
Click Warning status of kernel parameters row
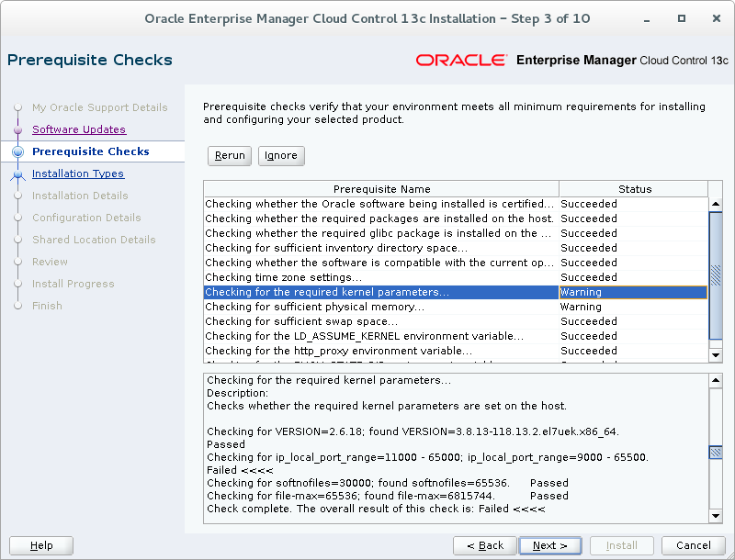pos(633,292)
